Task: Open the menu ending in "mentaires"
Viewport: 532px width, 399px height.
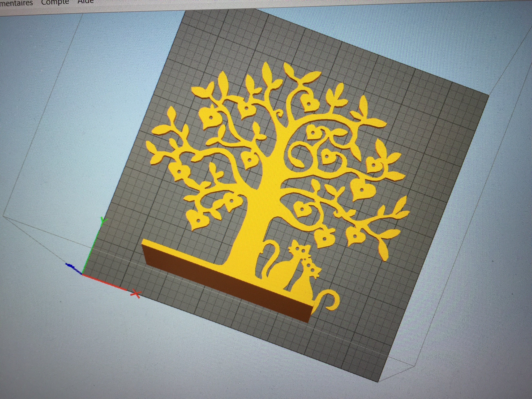Action: point(16,3)
